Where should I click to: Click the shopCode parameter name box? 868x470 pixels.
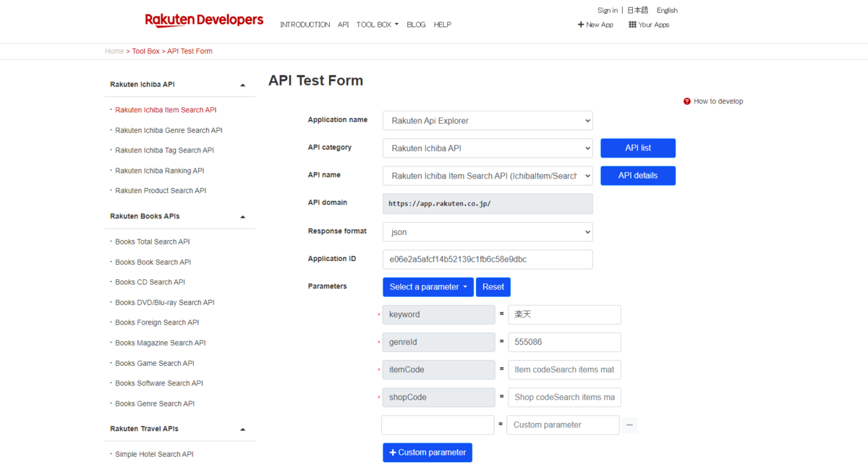tap(439, 397)
